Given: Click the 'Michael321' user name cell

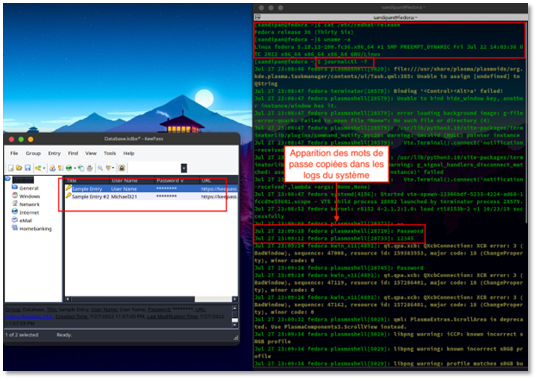Looking at the screenshot, I should tap(124, 197).
